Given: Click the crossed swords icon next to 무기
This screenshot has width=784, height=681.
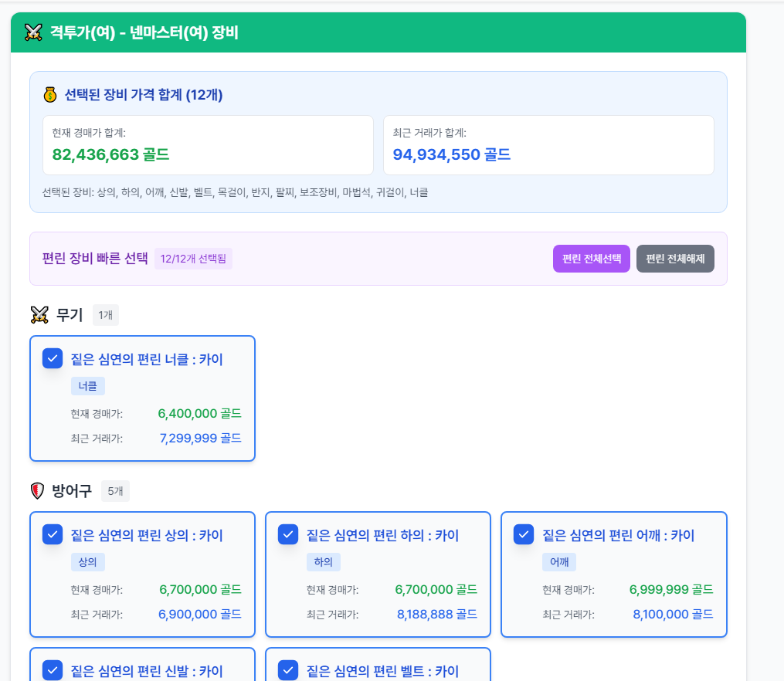Looking at the screenshot, I should click(x=39, y=315).
